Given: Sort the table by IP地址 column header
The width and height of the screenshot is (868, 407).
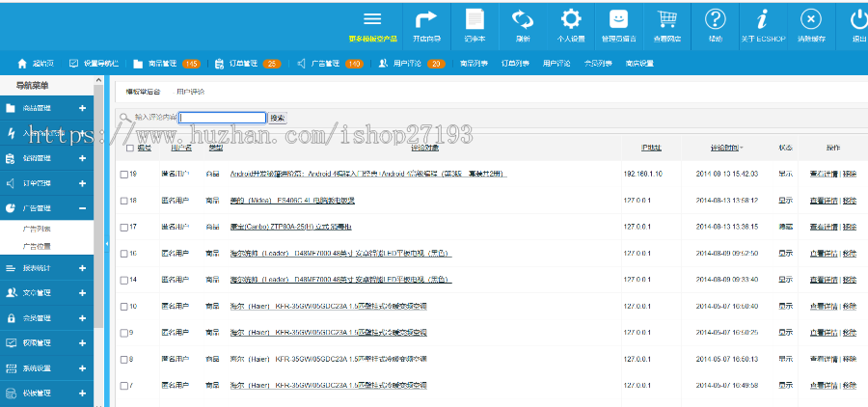Looking at the screenshot, I should (x=652, y=148).
